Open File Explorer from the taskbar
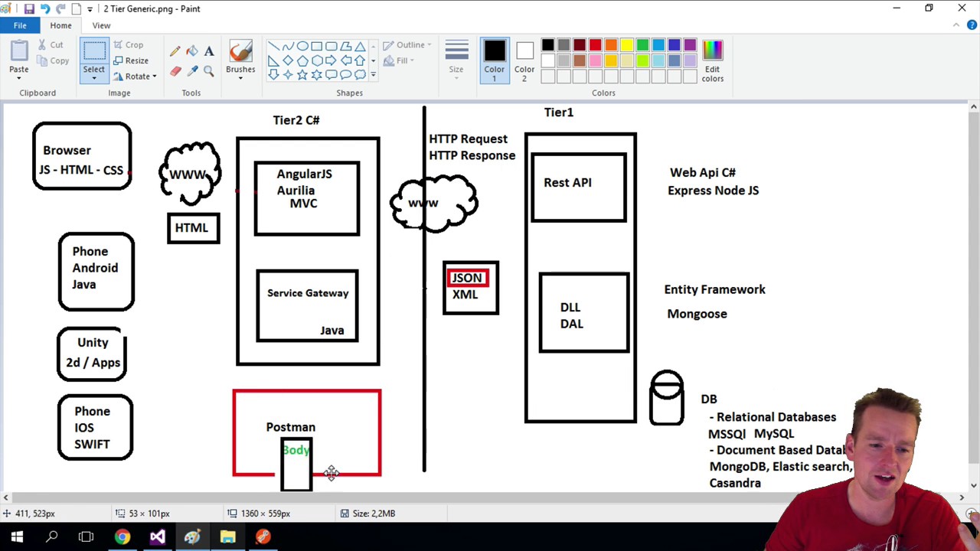Screen dimensions: 980x551 (x=227, y=537)
